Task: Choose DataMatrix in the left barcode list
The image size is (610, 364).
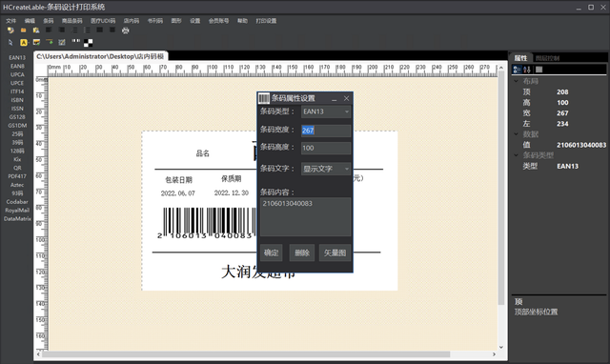Action: click(17, 218)
